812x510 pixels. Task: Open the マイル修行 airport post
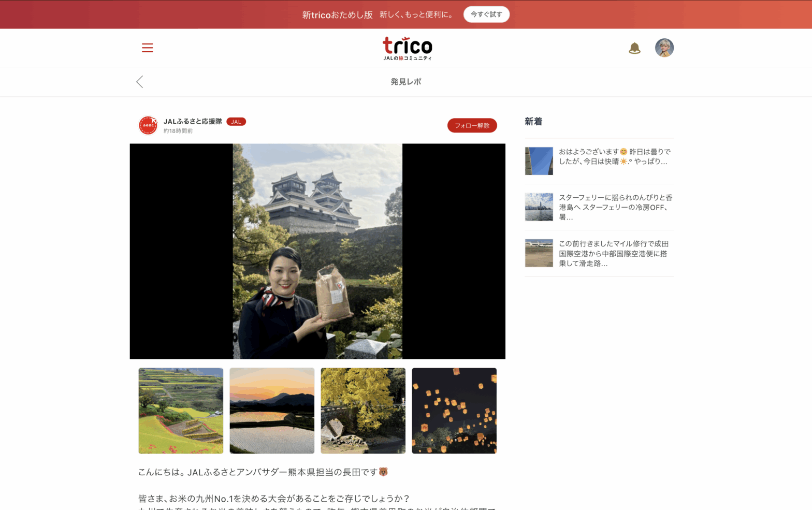tap(614, 253)
